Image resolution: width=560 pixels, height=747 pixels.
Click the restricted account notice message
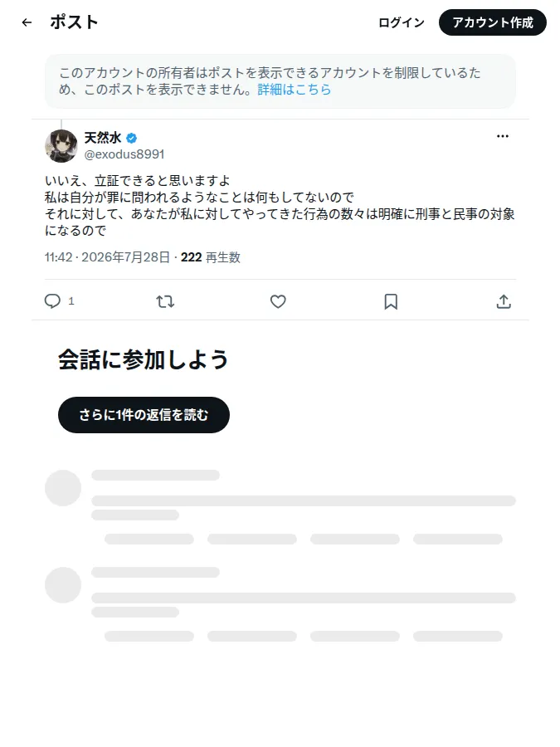coord(280,81)
